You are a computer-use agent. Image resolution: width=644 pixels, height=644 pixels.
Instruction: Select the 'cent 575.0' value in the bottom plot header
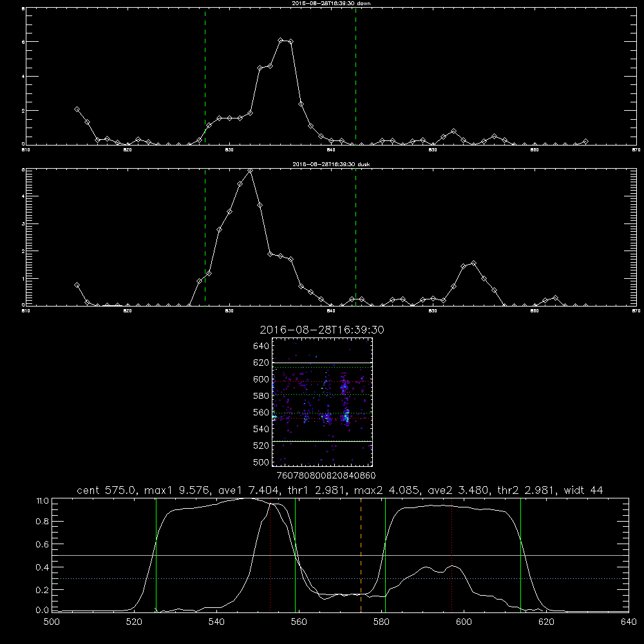[106, 490]
